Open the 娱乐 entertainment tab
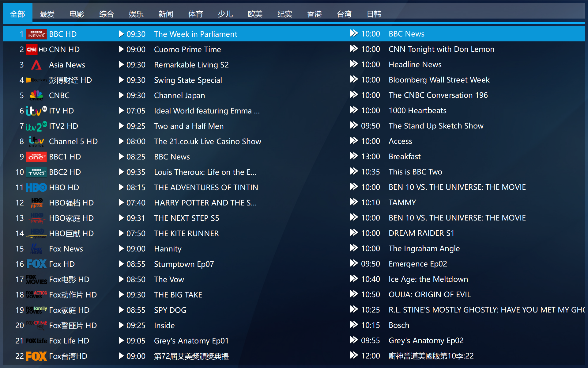588x368 pixels. pyautogui.click(x=136, y=14)
